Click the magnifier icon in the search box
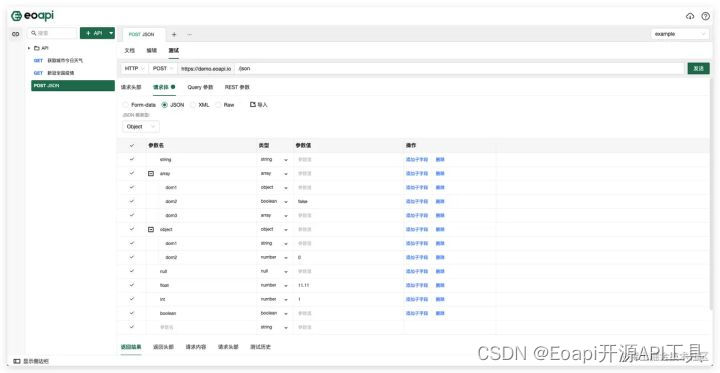Screen dimensions: 720x373 coord(34,33)
